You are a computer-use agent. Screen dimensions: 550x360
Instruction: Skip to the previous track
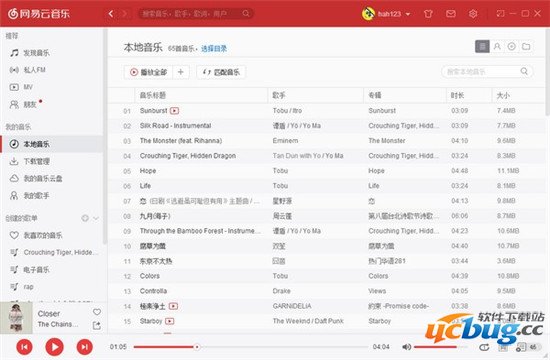pyautogui.click(x=25, y=347)
